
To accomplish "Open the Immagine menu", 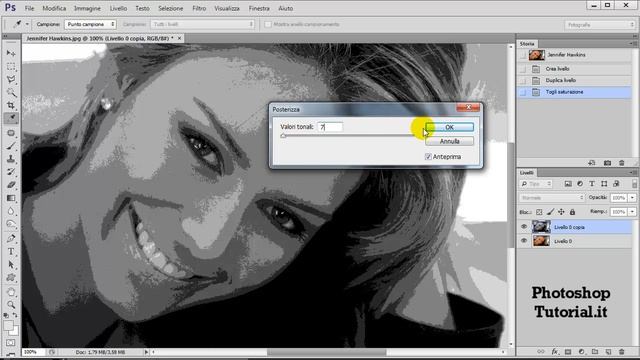I will (x=87, y=8).
